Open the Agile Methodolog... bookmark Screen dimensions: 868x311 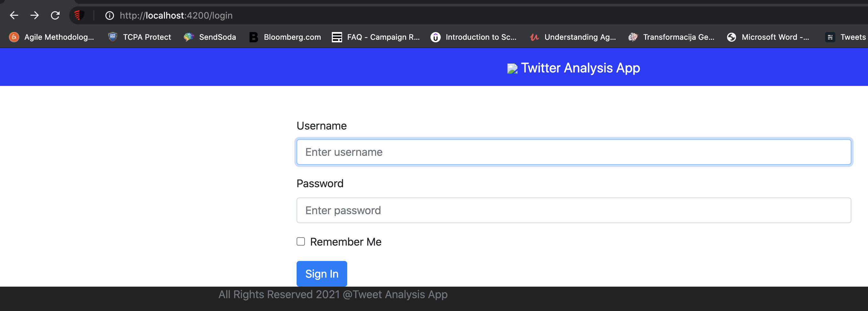point(52,37)
